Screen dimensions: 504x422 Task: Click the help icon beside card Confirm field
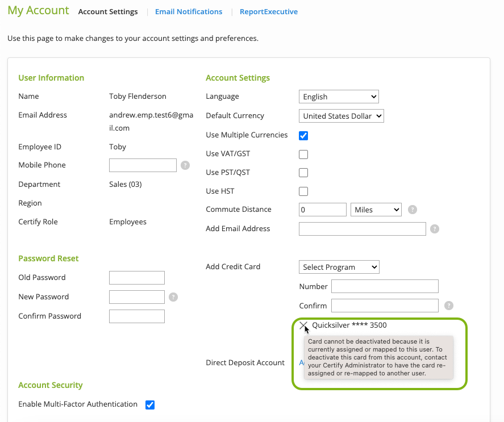(x=449, y=306)
